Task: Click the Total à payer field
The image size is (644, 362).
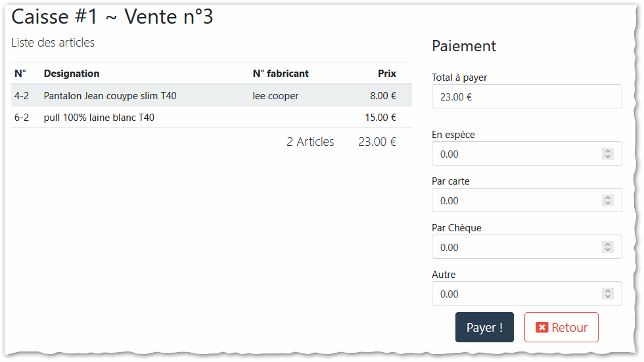Action: (x=526, y=97)
